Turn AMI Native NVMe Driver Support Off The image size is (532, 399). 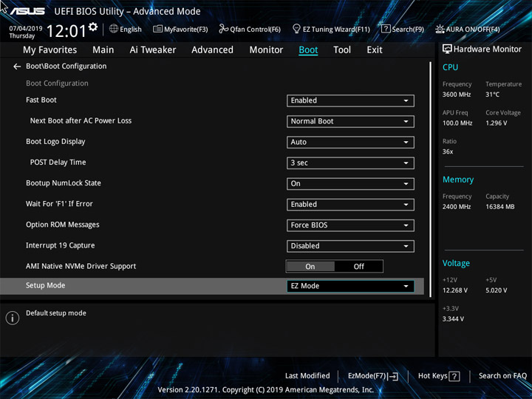[358, 266]
